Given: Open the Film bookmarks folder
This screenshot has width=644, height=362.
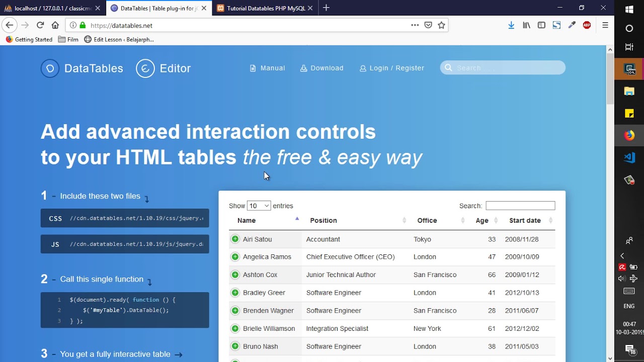Looking at the screenshot, I should pos(68,39).
